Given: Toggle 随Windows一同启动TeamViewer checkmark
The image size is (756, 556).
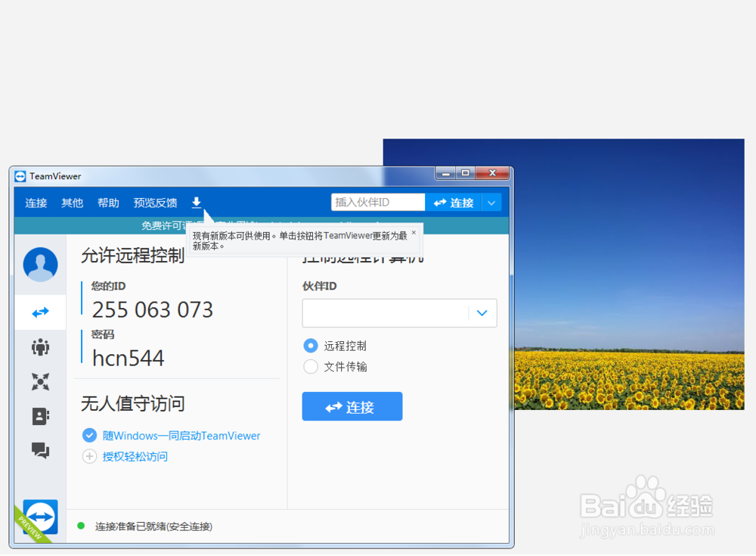Looking at the screenshot, I should pos(89,435).
